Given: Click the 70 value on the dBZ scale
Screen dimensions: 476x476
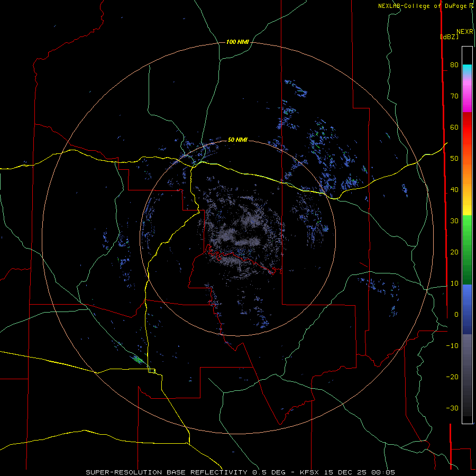Looking at the screenshot, I should [454, 96].
